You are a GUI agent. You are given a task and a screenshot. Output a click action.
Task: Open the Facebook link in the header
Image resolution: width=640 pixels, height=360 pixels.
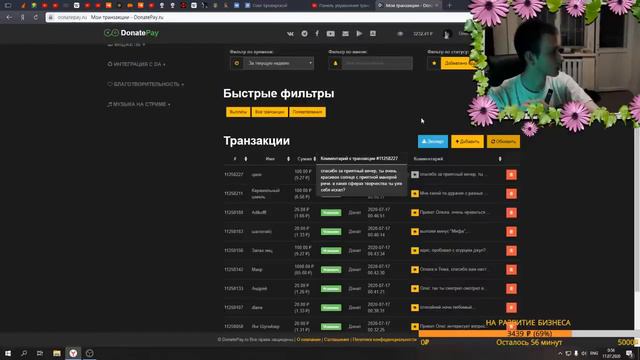pyautogui.click(x=317, y=33)
